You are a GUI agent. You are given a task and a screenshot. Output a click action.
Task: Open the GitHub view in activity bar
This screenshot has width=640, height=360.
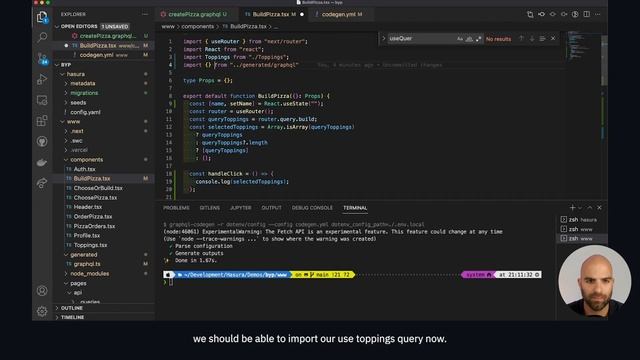[42, 141]
